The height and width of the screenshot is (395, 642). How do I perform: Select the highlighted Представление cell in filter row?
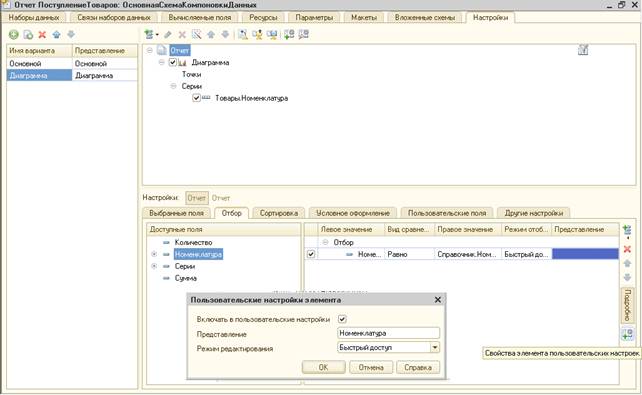click(585, 254)
